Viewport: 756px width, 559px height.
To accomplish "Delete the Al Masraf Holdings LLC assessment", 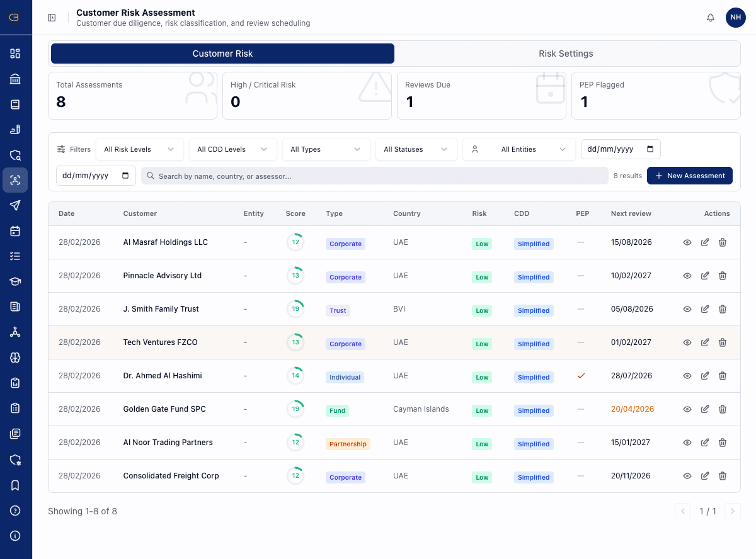I will [x=723, y=242].
